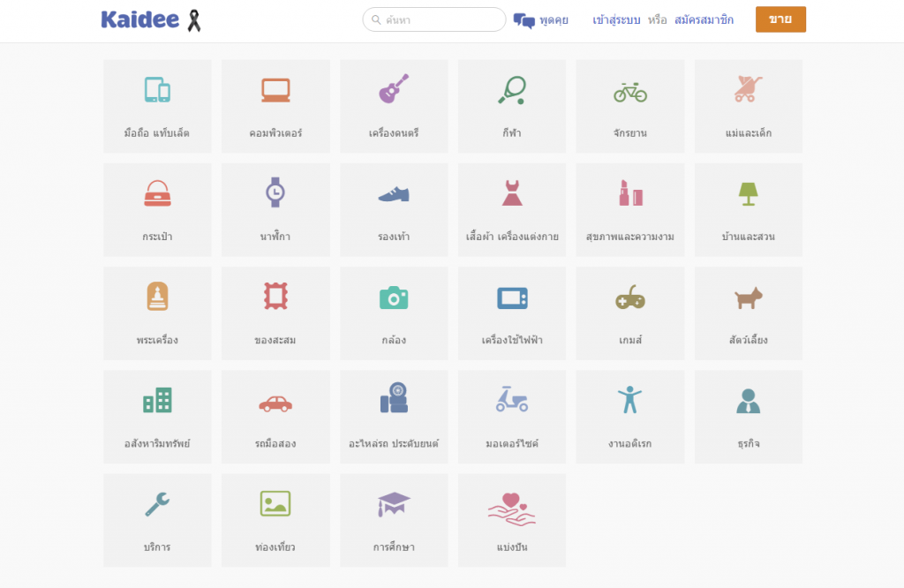
Task: Open the อสังหาริมทรัพย์ real estate tile
Action: [157, 417]
